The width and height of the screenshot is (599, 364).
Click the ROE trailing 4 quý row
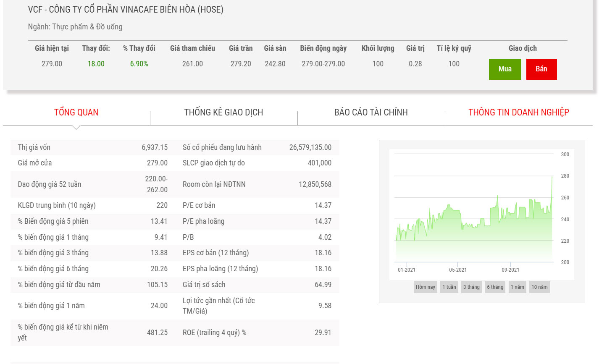pos(257,333)
